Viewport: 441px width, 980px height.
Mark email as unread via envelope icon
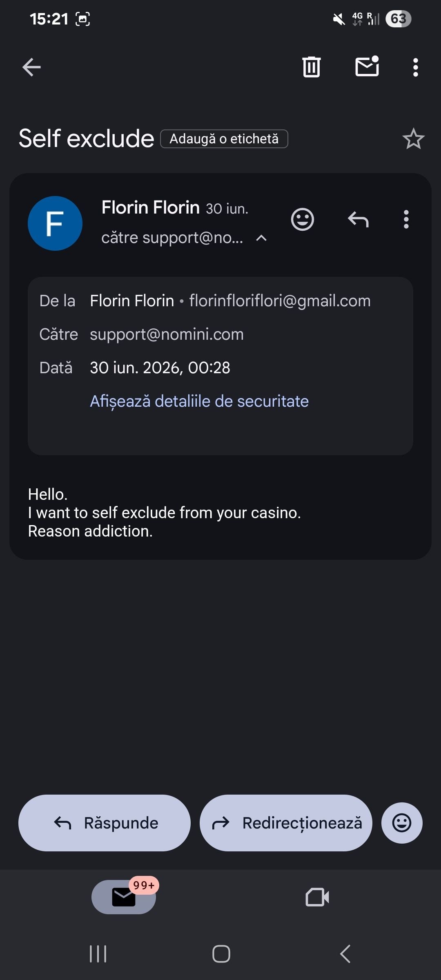[x=367, y=66]
